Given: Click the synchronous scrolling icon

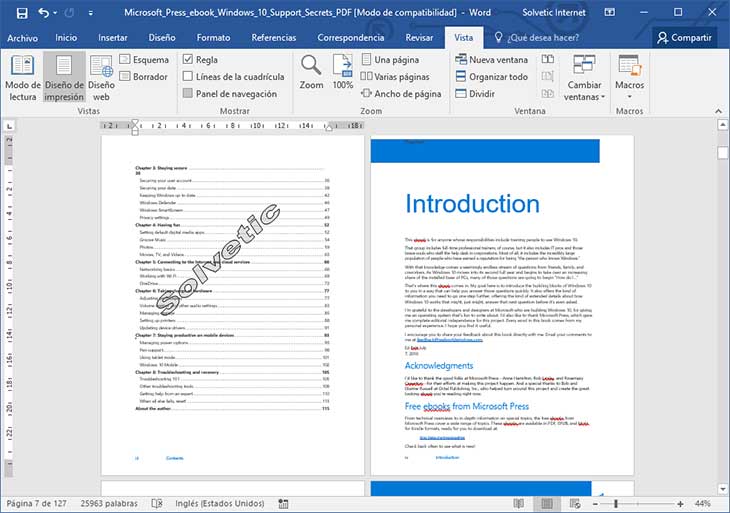Looking at the screenshot, I should (x=548, y=76).
